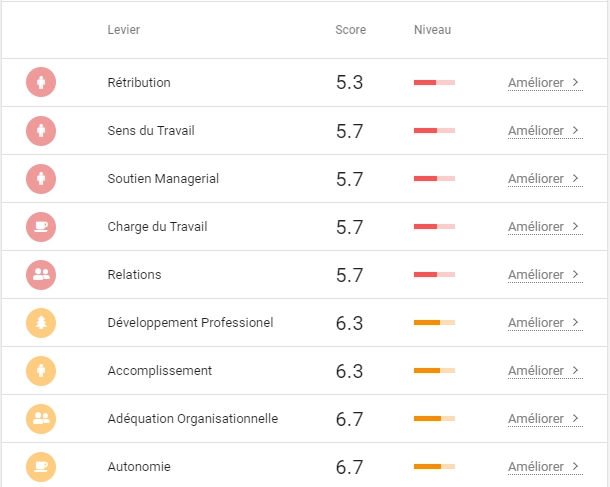Select the Sens du Travail red icon
This screenshot has width=610, height=487.
tap(41, 131)
